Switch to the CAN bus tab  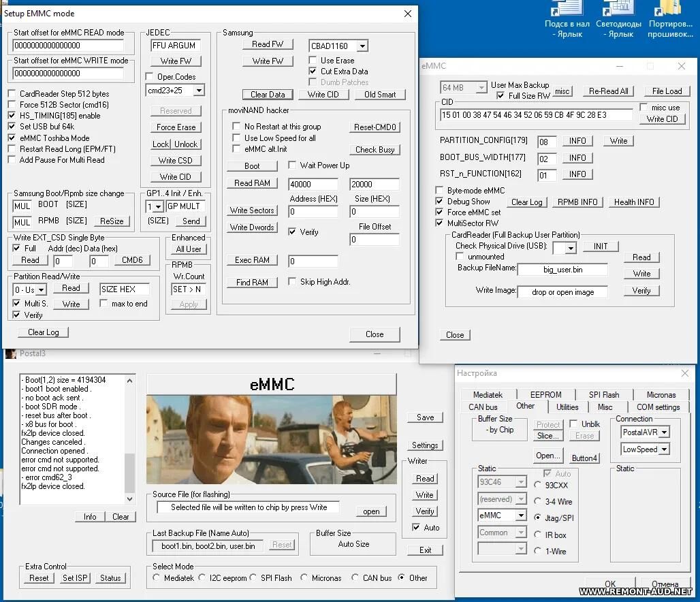483,407
